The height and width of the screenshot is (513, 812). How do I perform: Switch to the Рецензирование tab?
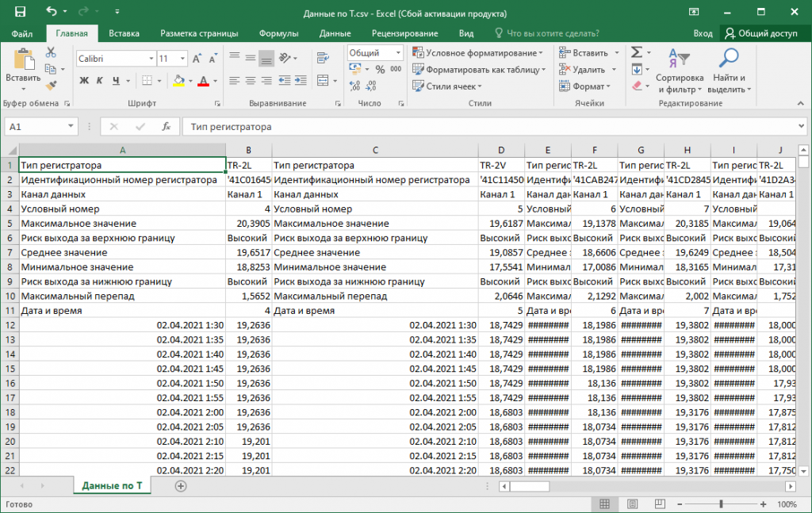[405, 33]
